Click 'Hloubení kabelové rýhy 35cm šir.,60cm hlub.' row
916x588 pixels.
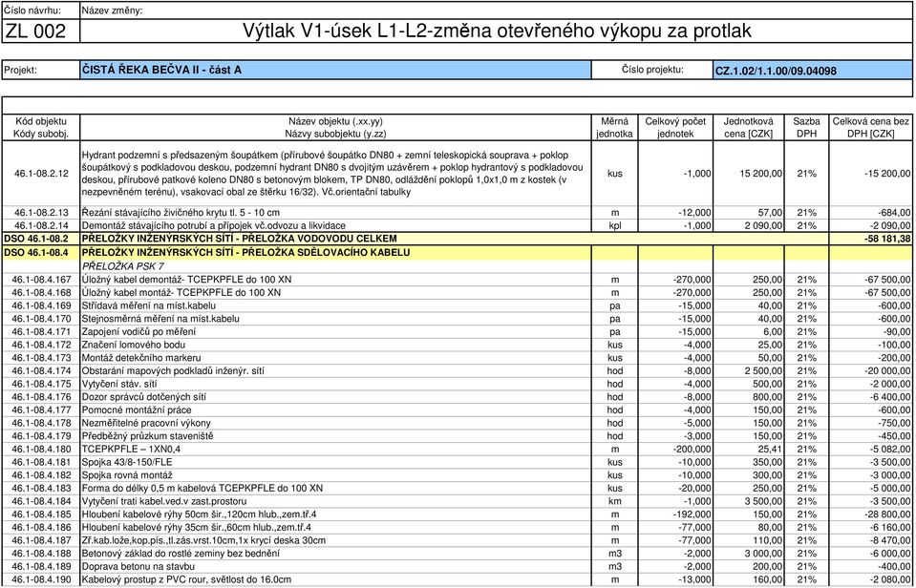point(458,527)
